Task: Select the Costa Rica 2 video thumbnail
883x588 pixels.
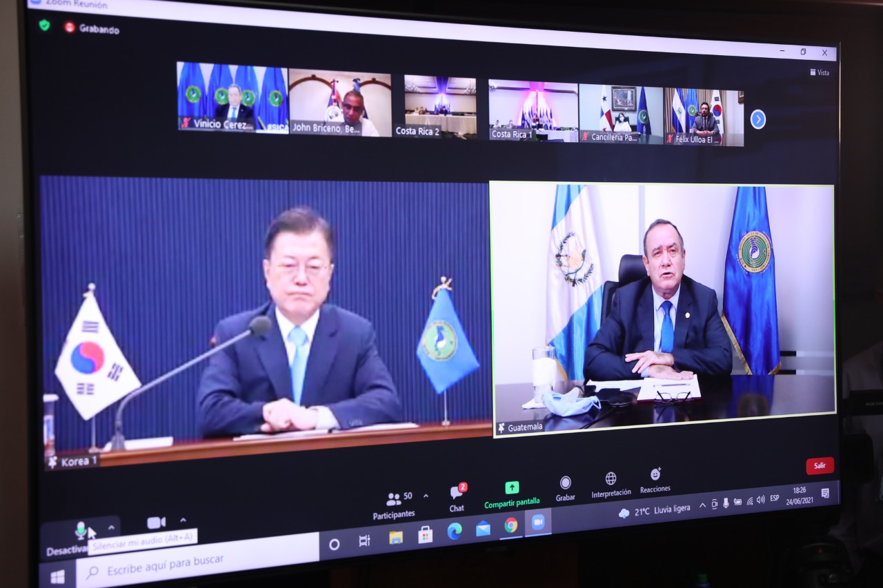Action: pyautogui.click(x=440, y=106)
